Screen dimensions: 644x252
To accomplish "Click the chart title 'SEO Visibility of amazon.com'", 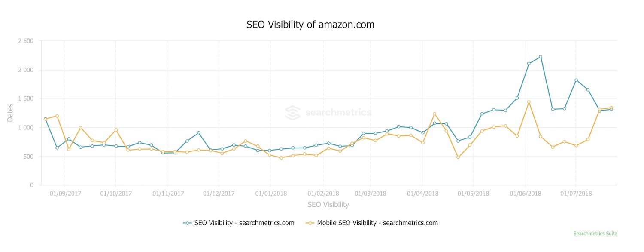I will [x=310, y=25].
